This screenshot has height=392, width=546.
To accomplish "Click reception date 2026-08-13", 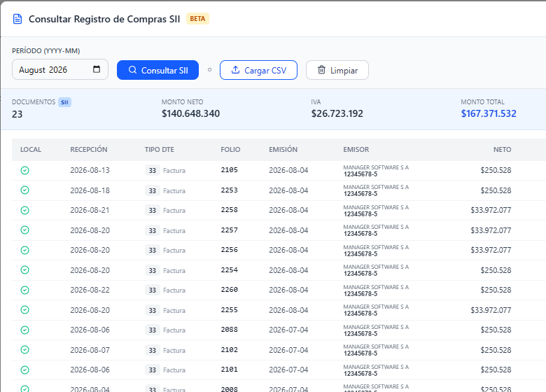I will click(90, 170).
